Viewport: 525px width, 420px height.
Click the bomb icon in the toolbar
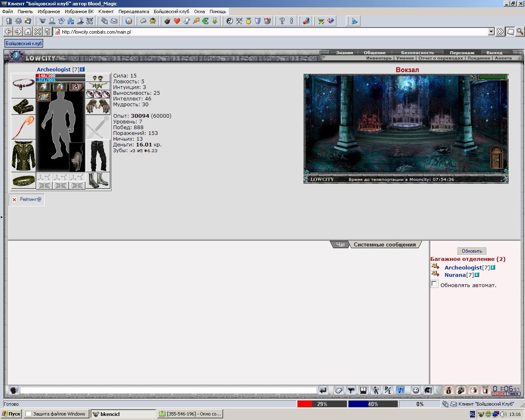(x=167, y=21)
